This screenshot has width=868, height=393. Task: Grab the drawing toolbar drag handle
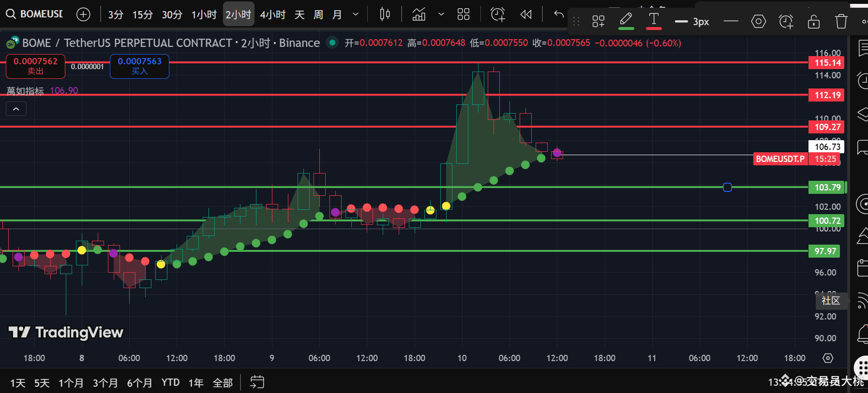576,21
